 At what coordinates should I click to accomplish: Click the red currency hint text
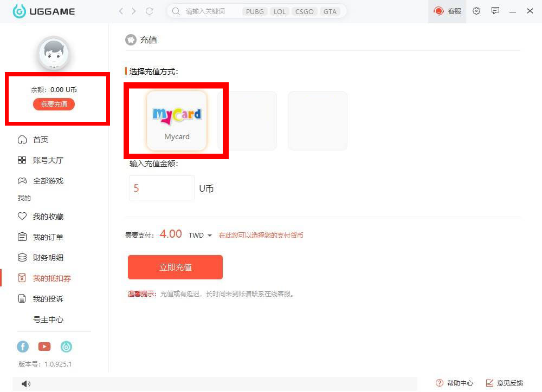pyautogui.click(x=261, y=235)
